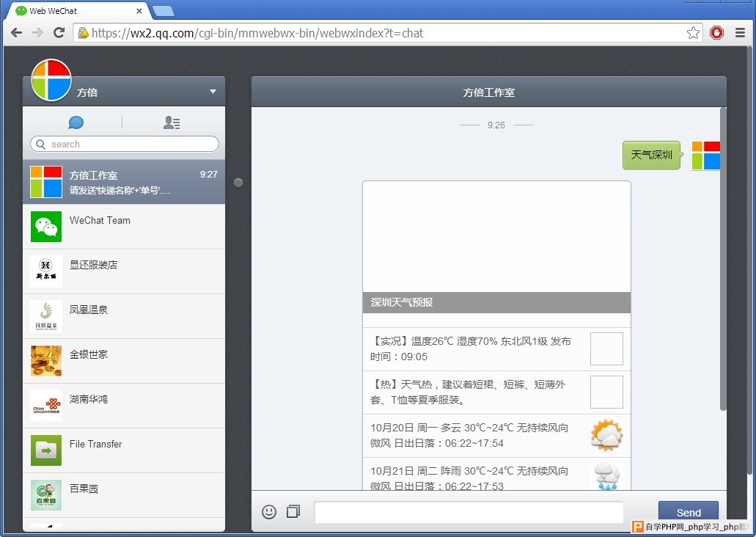Click the browser address bar URL

(257, 33)
